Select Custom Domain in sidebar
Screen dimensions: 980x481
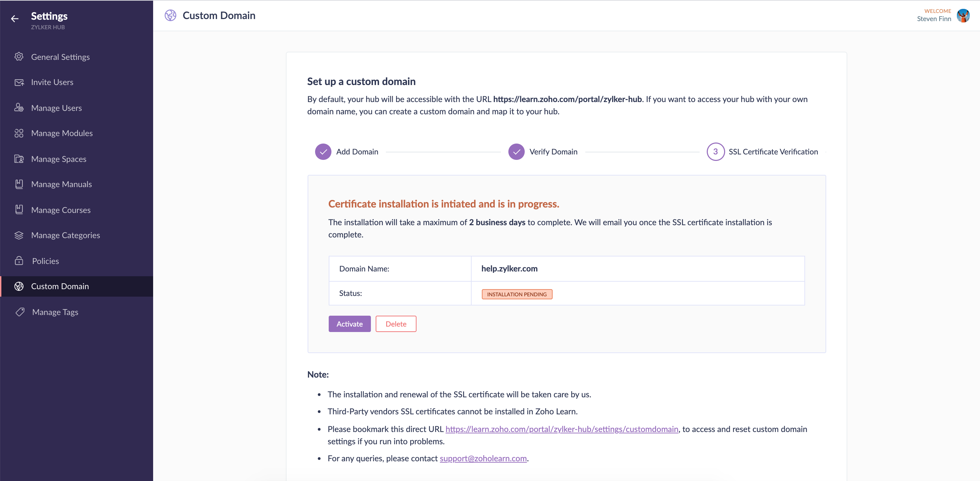(60, 286)
